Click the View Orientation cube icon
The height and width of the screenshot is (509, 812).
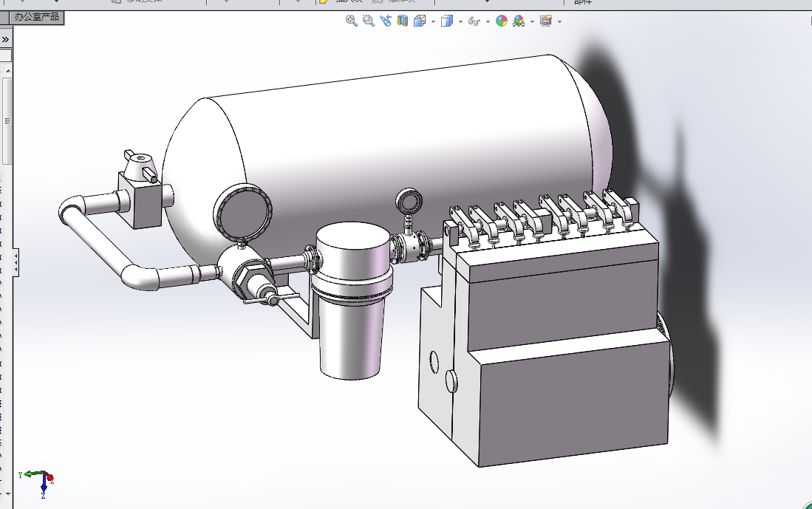click(419, 21)
